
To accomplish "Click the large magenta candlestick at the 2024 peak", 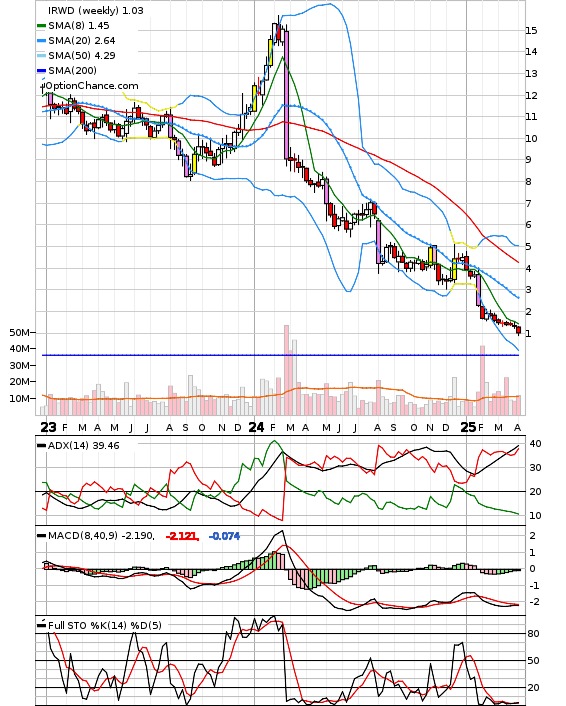I will (x=286, y=95).
